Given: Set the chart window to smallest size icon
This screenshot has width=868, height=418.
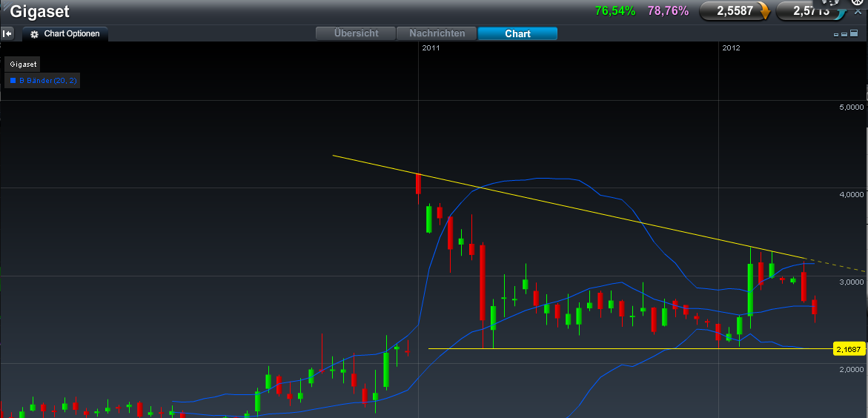Looking at the screenshot, I should (836, 35).
